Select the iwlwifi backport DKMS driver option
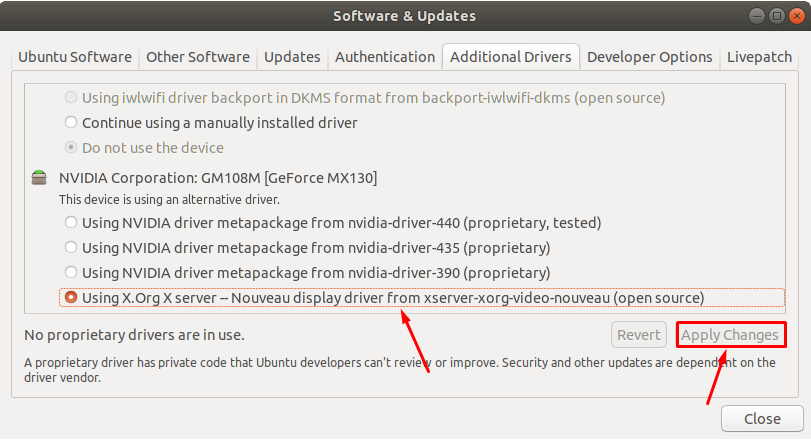The height and width of the screenshot is (441, 811). 70,97
